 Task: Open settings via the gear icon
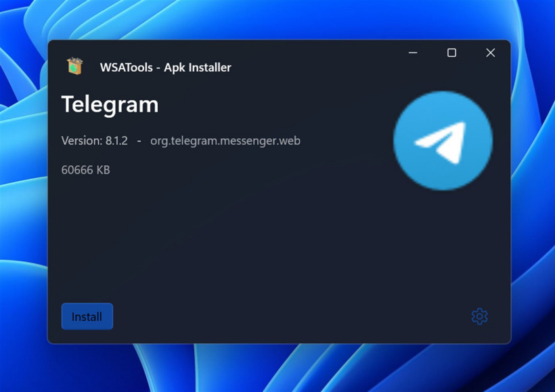point(480,316)
